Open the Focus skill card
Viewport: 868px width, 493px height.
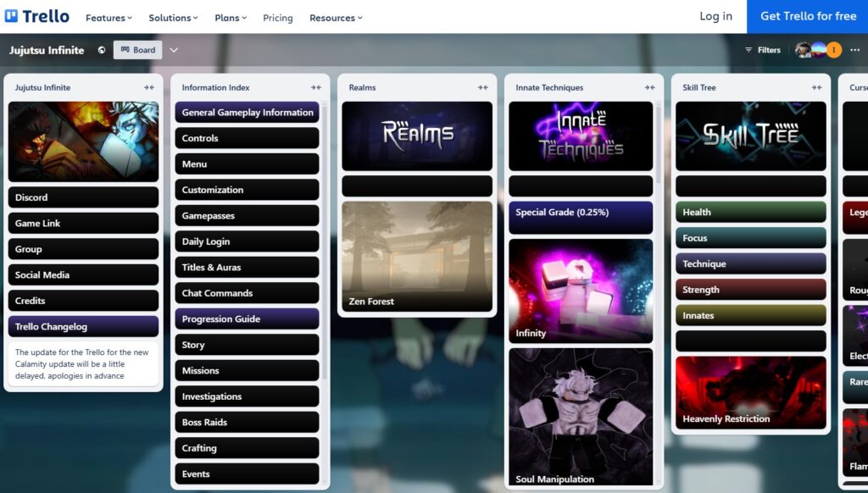(x=751, y=238)
